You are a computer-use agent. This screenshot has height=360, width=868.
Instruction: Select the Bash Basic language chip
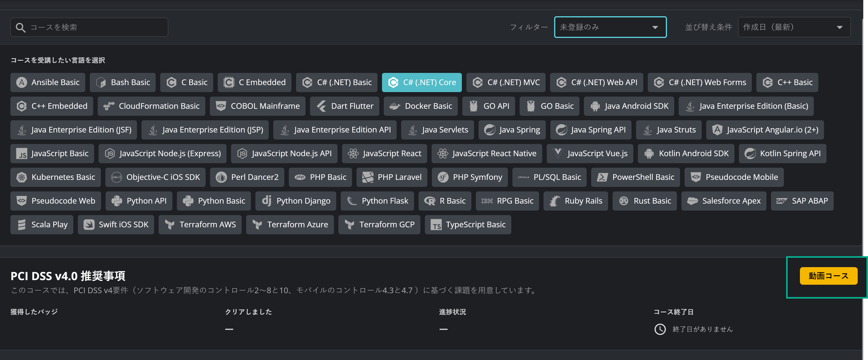[x=123, y=82]
